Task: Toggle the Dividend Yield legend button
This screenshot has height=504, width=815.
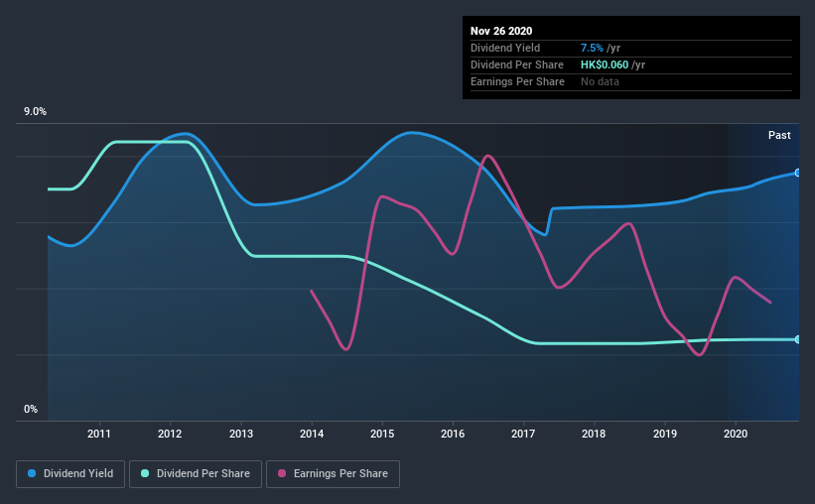Action: [70, 474]
